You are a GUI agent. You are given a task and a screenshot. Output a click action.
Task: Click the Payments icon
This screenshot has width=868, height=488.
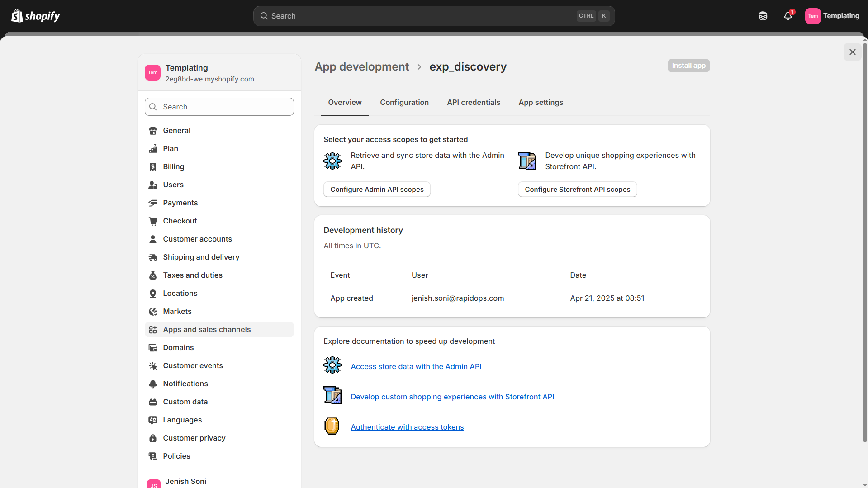coord(153,203)
